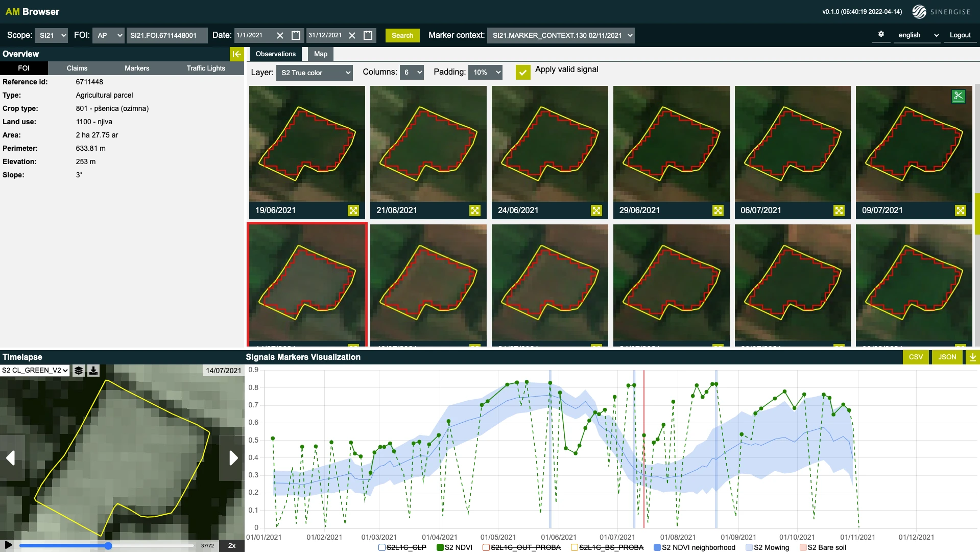
Task: Uncheck Apply valid signal checkbox
Action: pos(523,72)
